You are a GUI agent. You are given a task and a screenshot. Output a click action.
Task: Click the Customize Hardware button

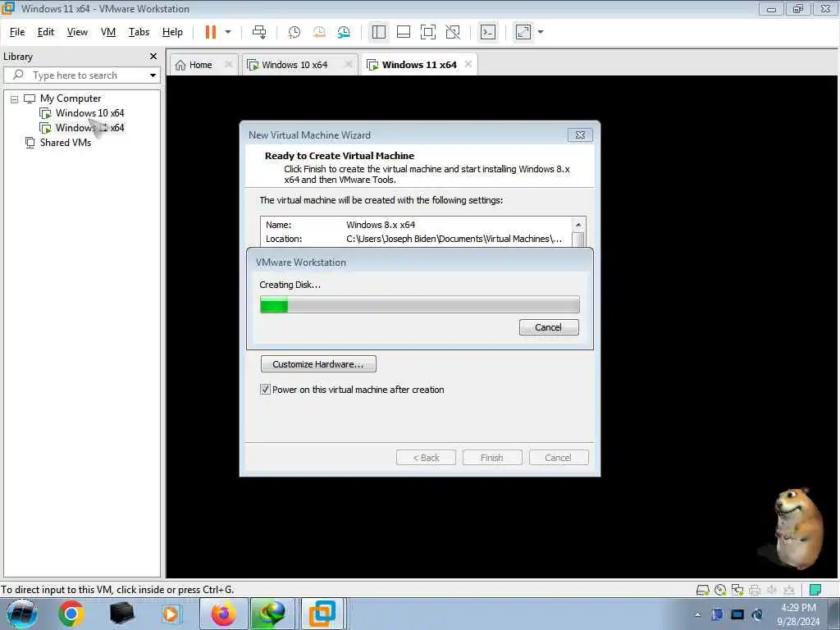point(318,364)
